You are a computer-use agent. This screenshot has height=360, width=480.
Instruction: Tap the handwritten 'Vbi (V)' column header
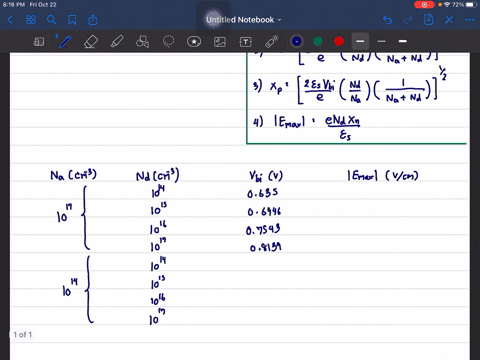266,176
